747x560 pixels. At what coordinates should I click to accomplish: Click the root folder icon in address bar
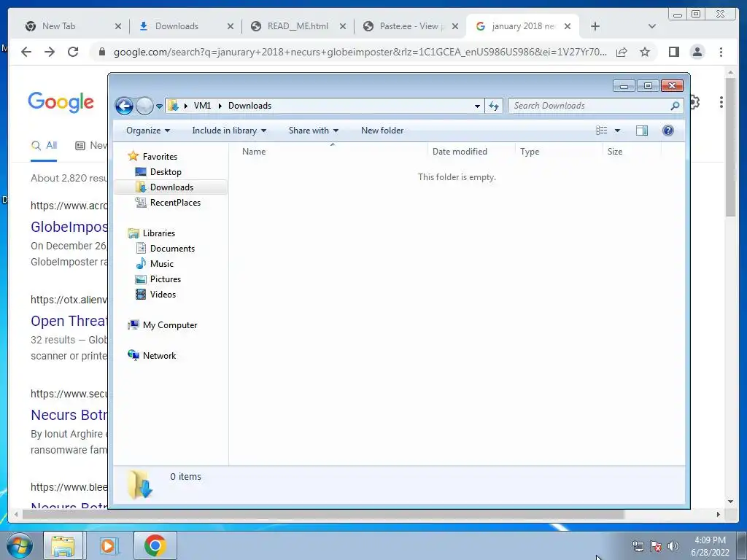click(x=174, y=106)
